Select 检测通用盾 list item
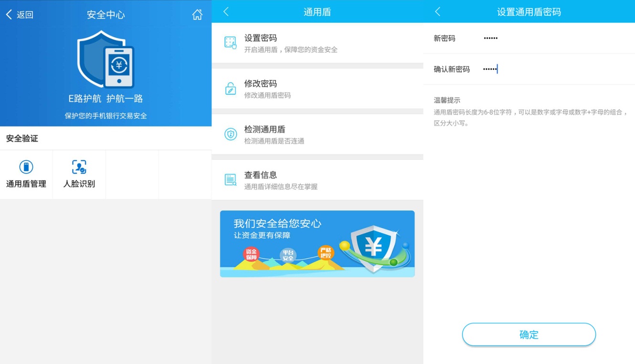635x364 pixels. (317, 135)
